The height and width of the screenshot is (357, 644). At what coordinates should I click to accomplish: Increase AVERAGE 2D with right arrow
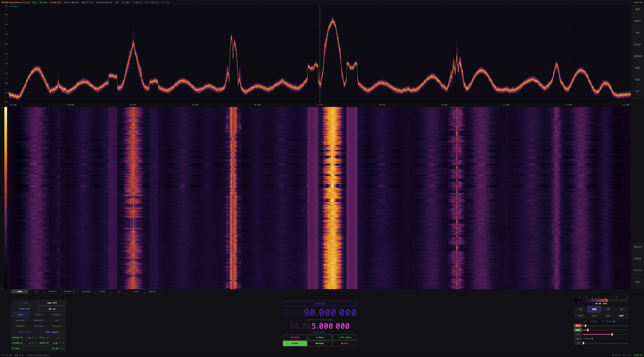pos(36,338)
